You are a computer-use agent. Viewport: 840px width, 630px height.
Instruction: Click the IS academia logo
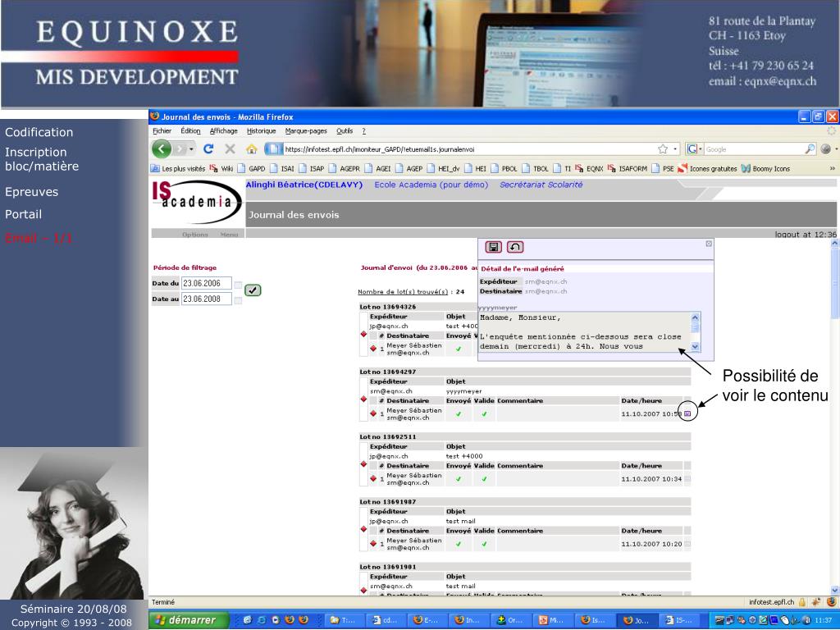click(197, 203)
